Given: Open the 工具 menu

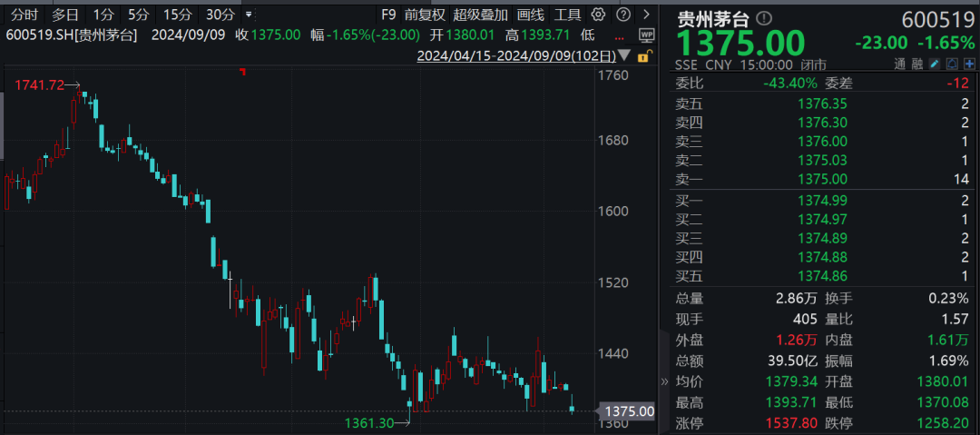Looking at the screenshot, I should click(567, 15).
